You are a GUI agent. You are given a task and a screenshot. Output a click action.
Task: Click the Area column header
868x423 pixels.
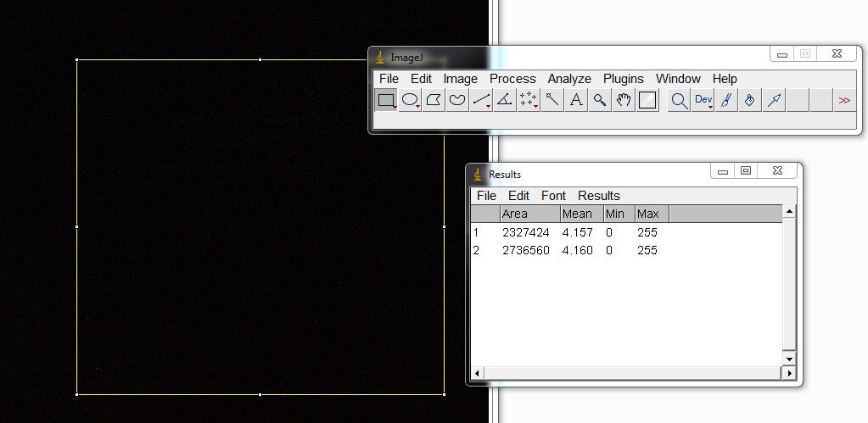pos(529,214)
